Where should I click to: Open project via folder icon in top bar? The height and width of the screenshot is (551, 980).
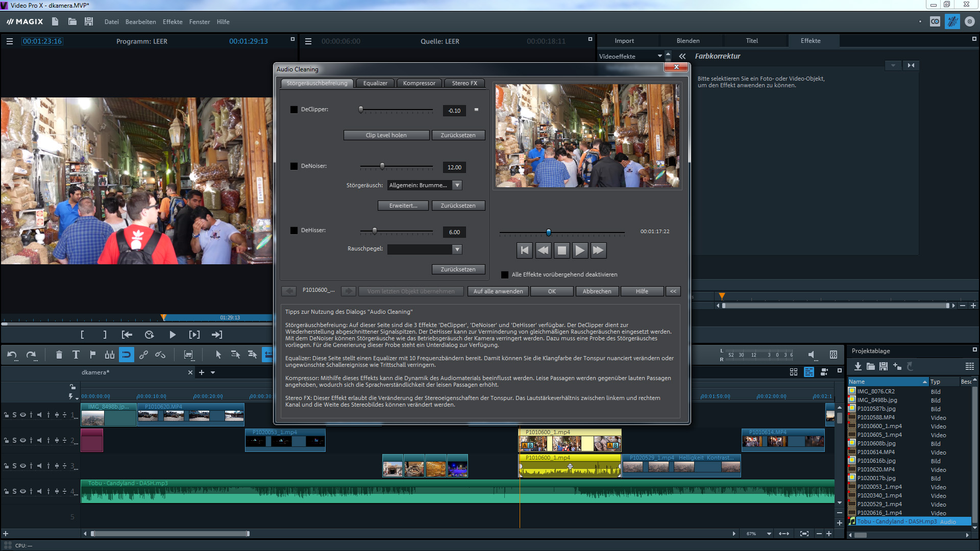72,21
